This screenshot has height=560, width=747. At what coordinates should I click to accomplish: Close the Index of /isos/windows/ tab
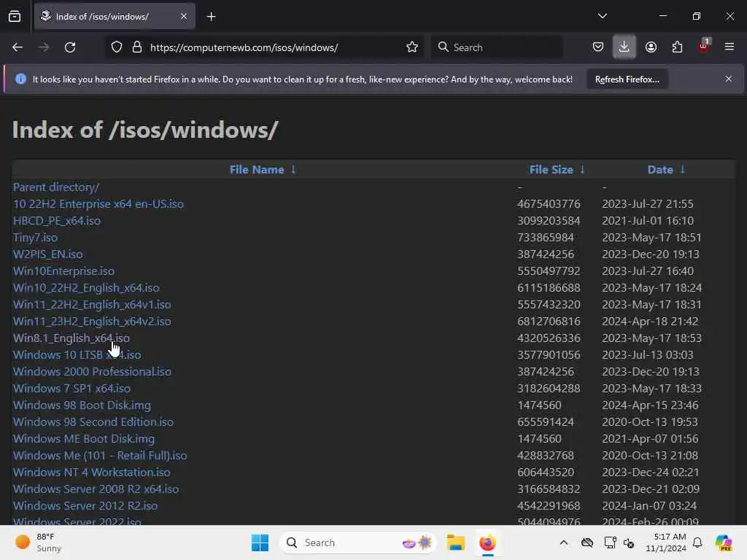(x=184, y=16)
